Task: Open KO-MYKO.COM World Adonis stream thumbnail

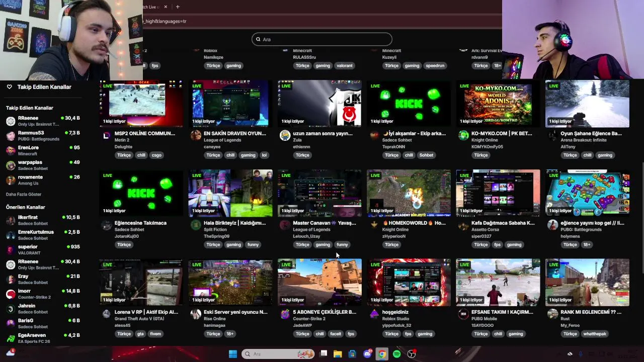Action: point(498,103)
